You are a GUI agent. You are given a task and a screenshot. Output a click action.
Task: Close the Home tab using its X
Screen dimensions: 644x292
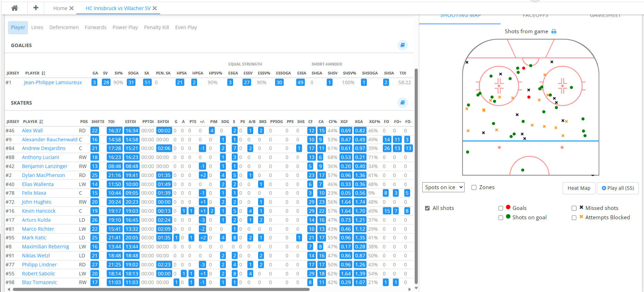pos(72,8)
